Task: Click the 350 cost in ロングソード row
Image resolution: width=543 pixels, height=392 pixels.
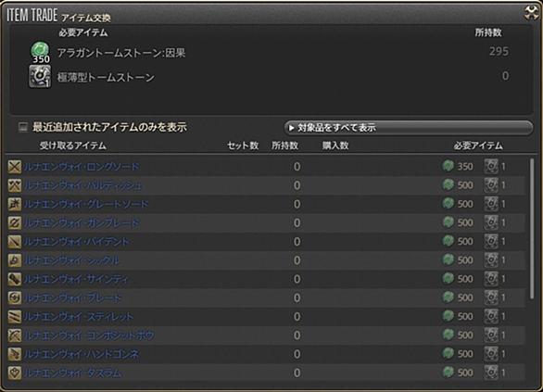Action: pos(465,167)
